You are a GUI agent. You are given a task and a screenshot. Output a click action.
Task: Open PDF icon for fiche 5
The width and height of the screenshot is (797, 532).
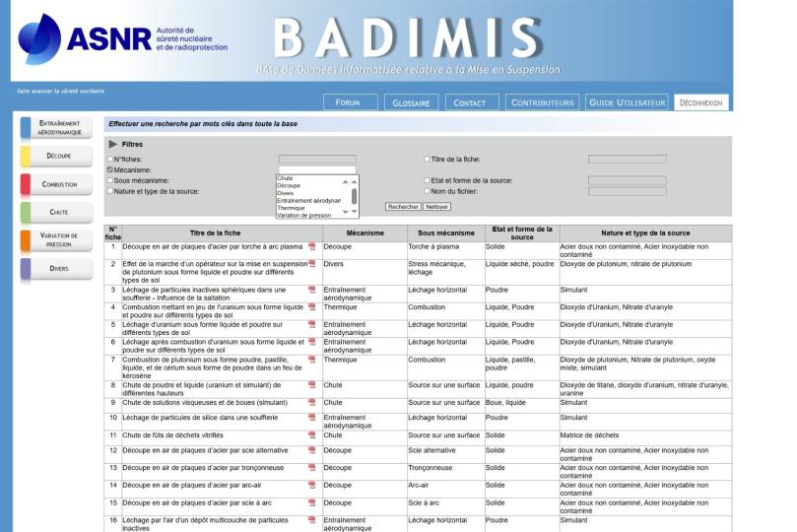coord(312,324)
